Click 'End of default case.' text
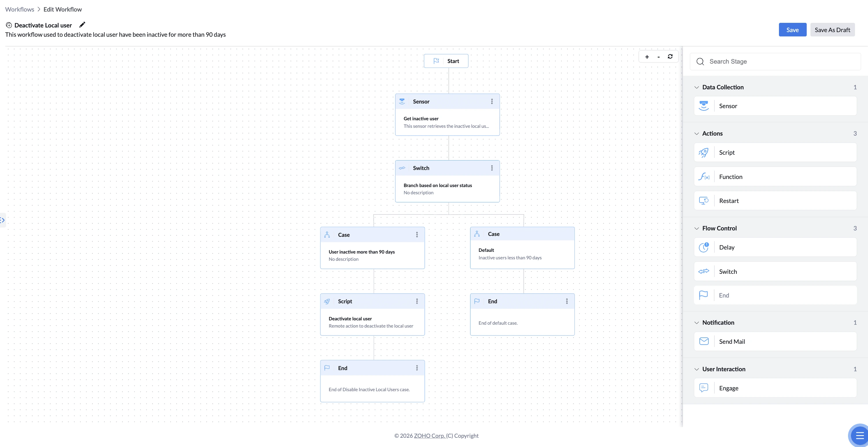Screen dimensions: 868x447 click(498, 323)
